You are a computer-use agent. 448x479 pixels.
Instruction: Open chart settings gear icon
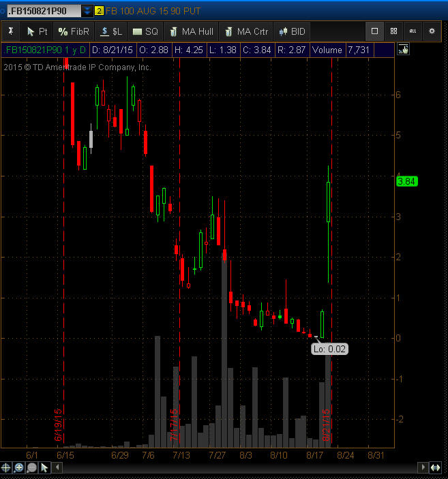pyautogui.click(x=432, y=31)
